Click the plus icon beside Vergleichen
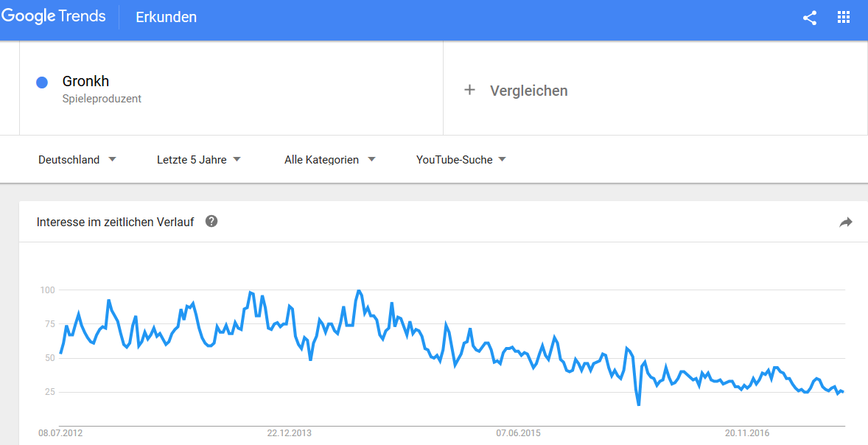The width and height of the screenshot is (868, 445). [469, 90]
